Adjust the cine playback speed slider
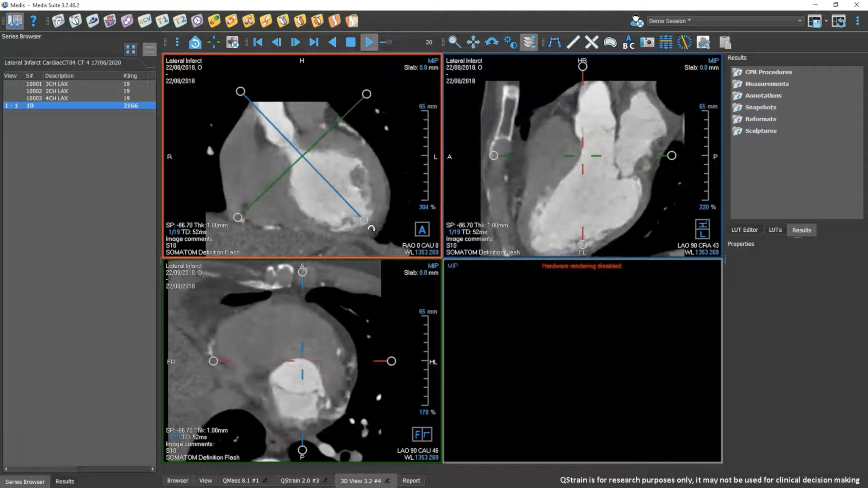The width and height of the screenshot is (868, 488). click(389, 42)
